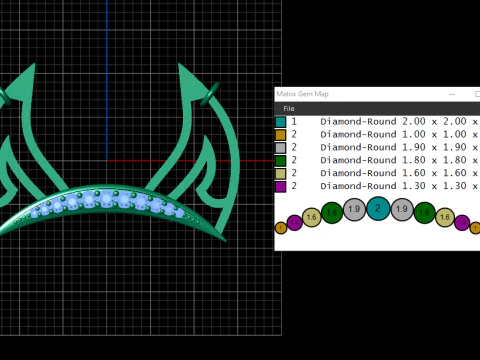Click the orange swatch for 1.00 diamond

coord(281,135)
